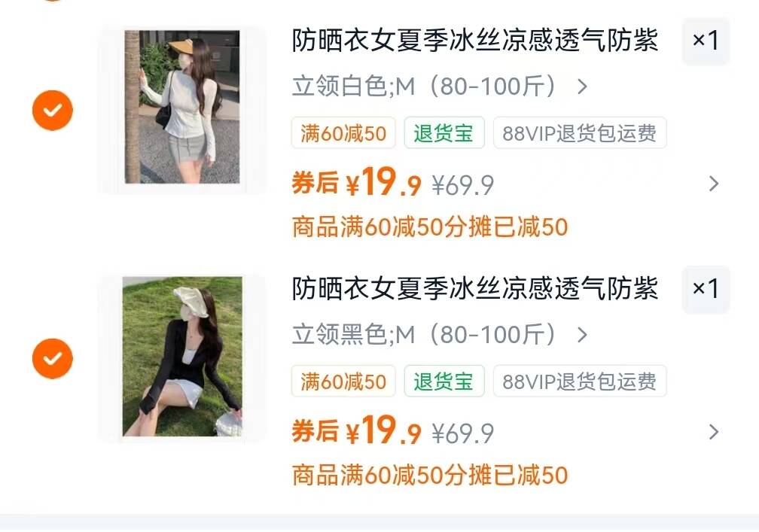Change quantity ×1 of black jacket
This screenshot has width=759, height=532.
706,289
